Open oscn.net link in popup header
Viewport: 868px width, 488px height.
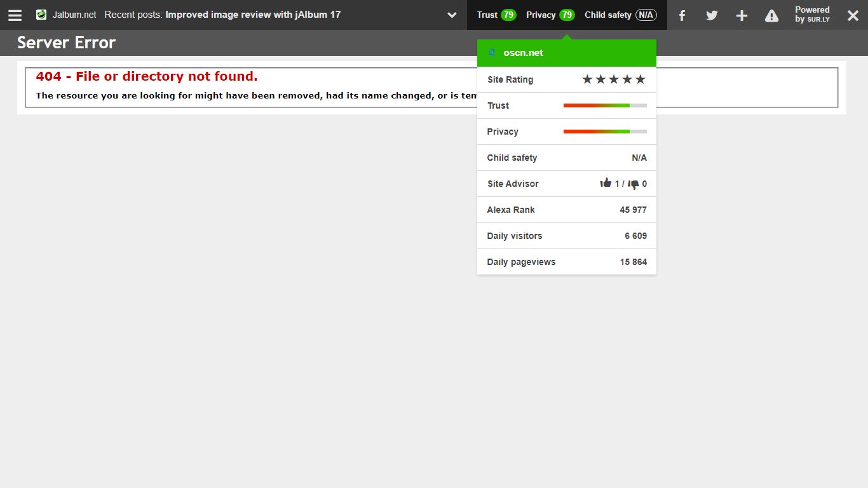pyautogui.click(x=524, y=53)
